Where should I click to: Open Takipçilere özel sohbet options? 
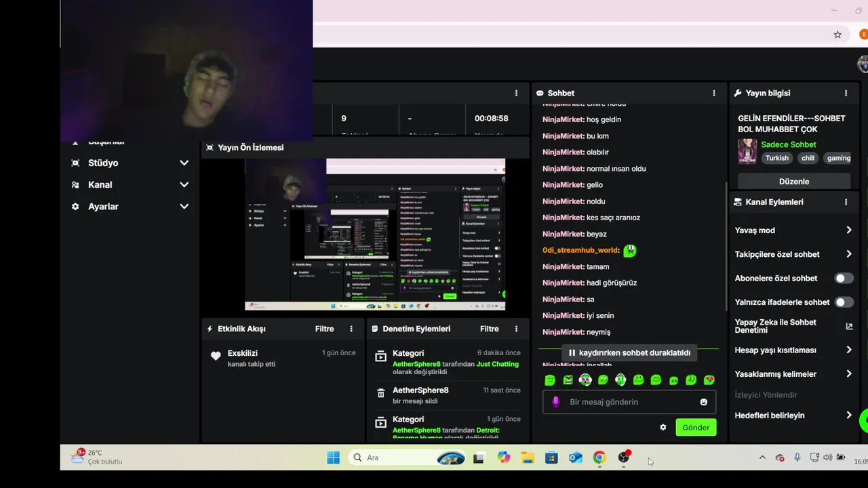click(793, 254)
